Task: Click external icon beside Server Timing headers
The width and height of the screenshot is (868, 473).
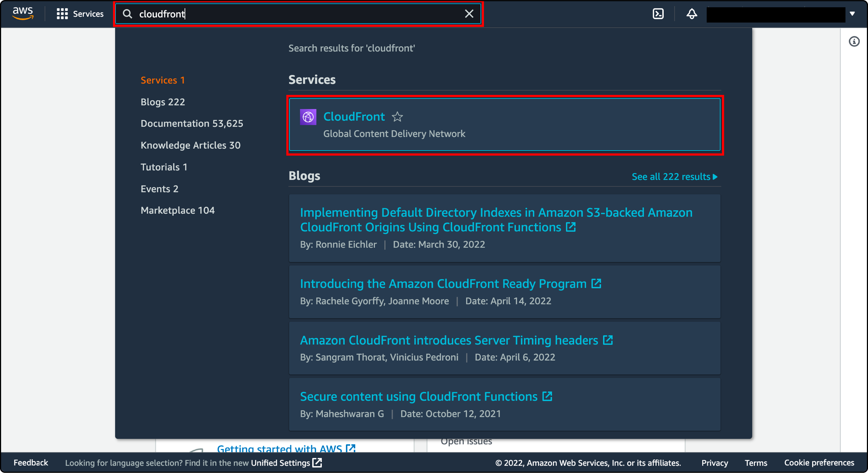Action: [608, 340]
